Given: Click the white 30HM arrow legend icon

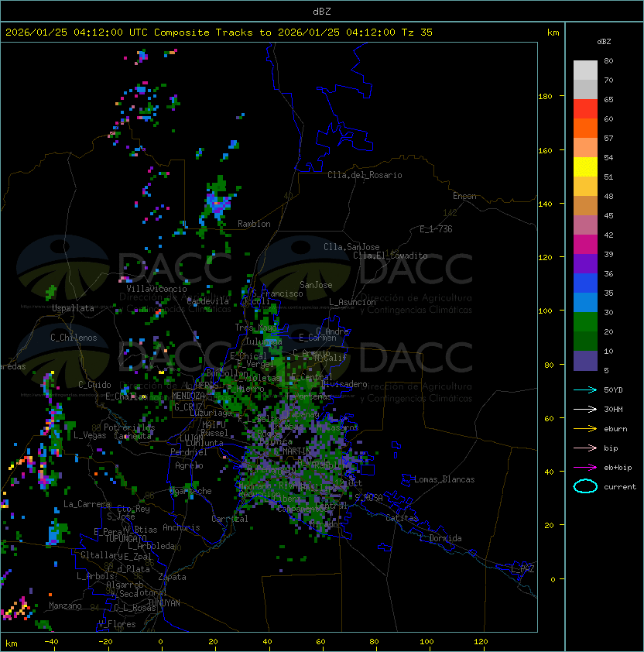Looking at the screenshot, I should 585,409.
